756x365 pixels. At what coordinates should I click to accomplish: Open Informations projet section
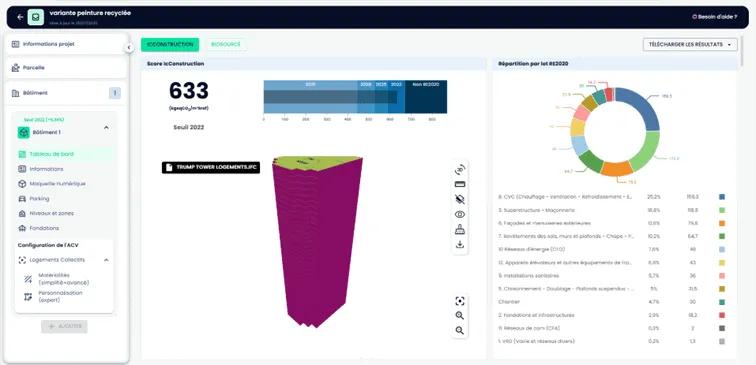[x=66, y=44]
